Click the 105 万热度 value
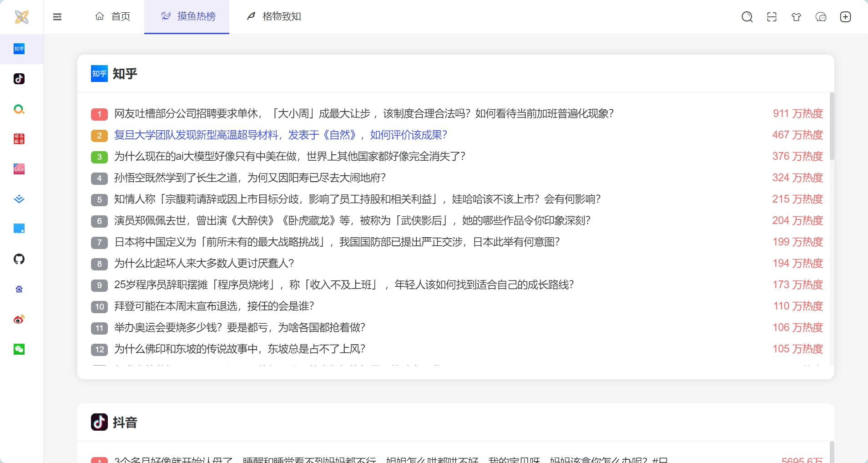Viewport: 868px width, 463px height. click(798, 349)
